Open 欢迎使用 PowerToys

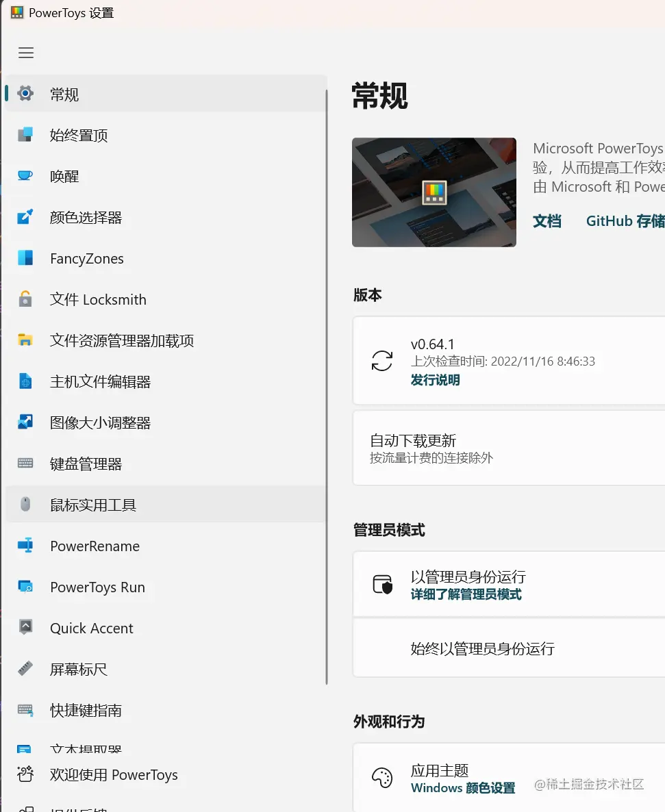click(166, 774)
